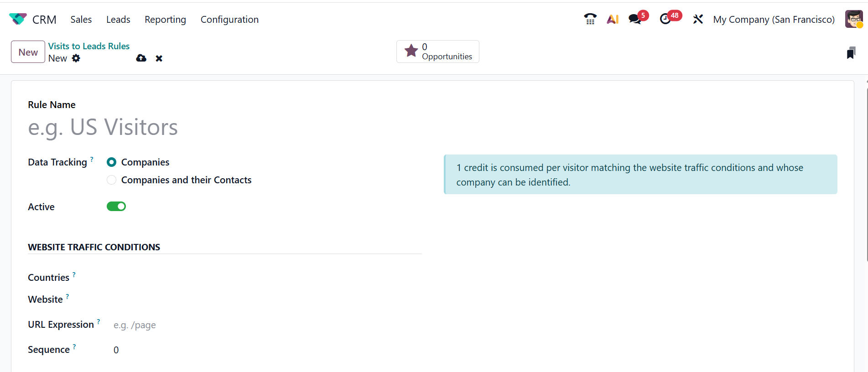Open the activities clock icon
Viewport: 868px width, 372px height.
click(665, 19)
